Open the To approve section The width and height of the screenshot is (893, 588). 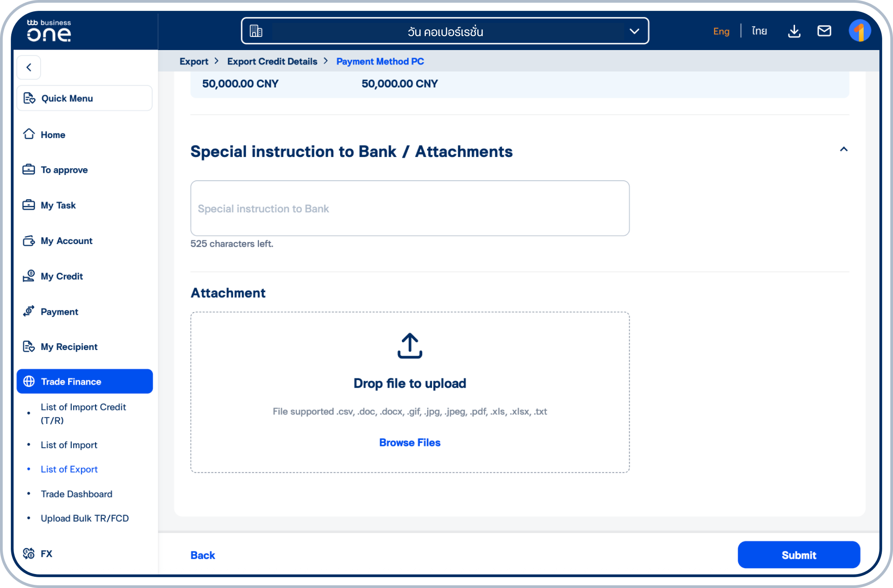click(64, 170)
